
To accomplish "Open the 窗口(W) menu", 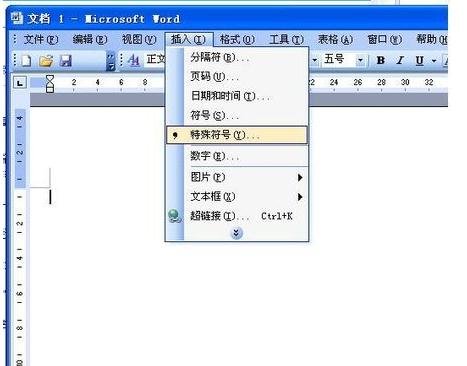I will pyautogui.click(x=384, y=40).
